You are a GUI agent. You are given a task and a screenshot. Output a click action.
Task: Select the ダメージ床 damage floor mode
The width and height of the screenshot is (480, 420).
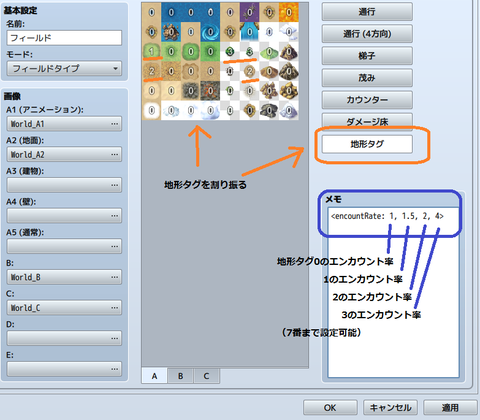(x=367, y=122)
